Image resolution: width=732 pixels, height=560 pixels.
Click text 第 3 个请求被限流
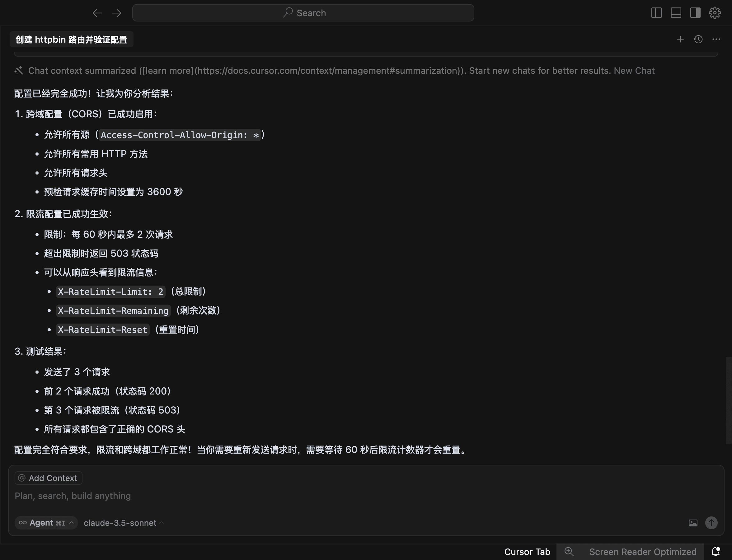point(81,410)
